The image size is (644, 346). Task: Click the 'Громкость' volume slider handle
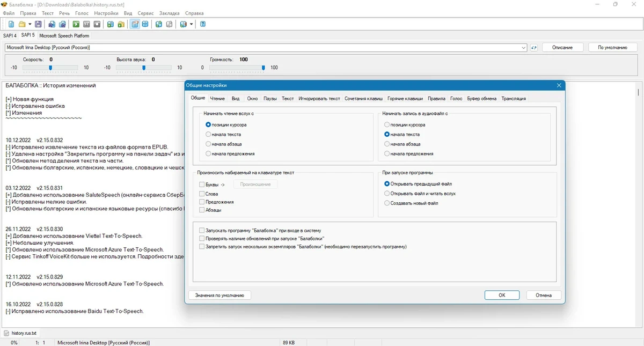click(x=263, y=68)
